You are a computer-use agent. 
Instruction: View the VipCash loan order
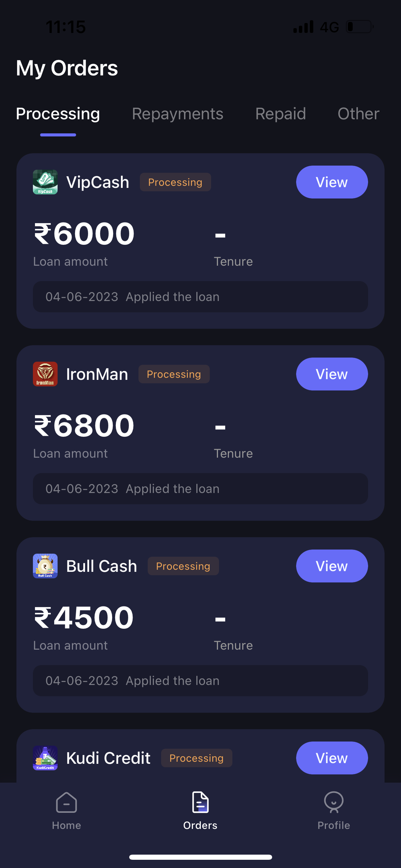tap(332, 182)
